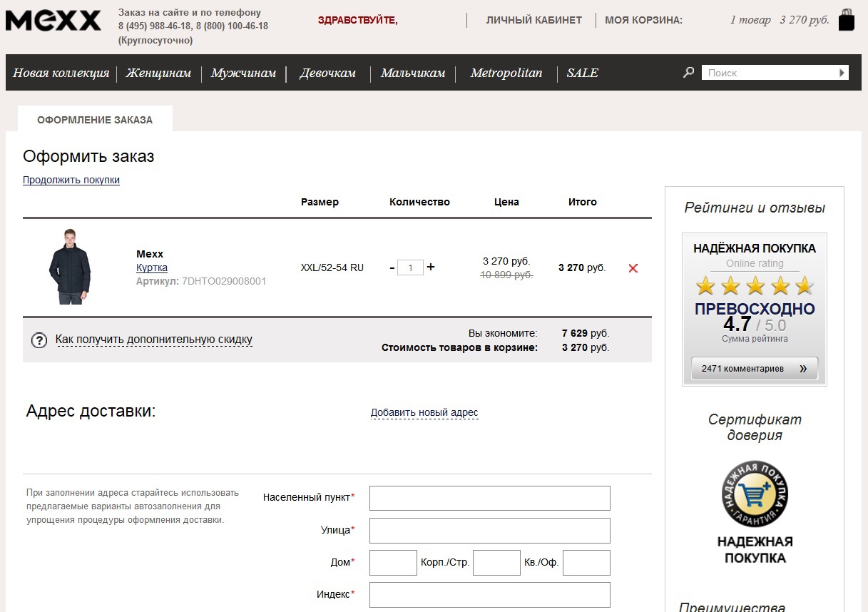Click the search magnifier icon
The width and height of the screenshot is (868, 612).
688,72
